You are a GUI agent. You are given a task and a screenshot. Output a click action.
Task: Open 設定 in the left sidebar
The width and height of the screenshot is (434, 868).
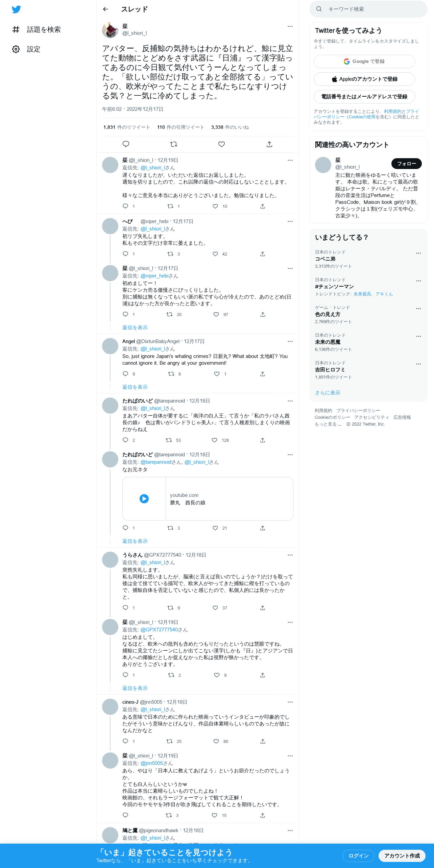click(33, 49)
